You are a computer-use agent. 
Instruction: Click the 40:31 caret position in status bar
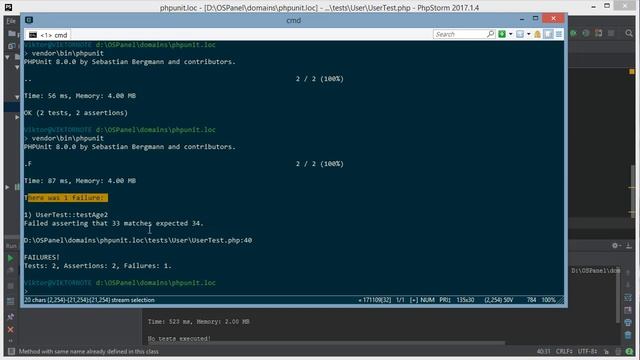tap(544, 351)
